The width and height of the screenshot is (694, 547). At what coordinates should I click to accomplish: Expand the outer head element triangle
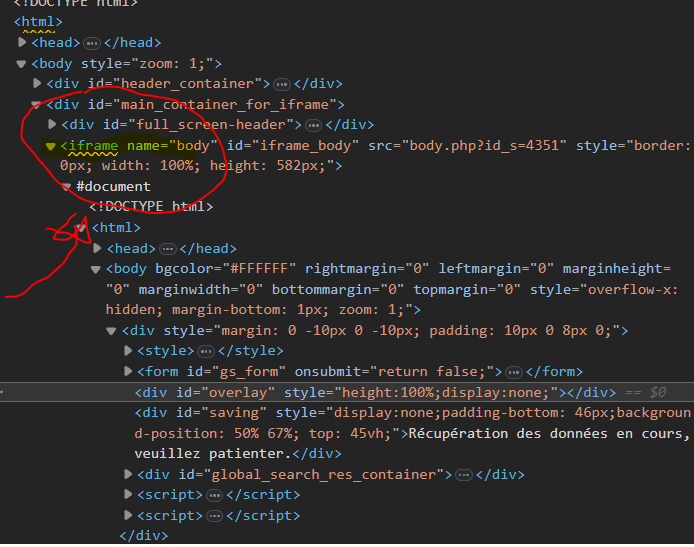tap(22, 42)
